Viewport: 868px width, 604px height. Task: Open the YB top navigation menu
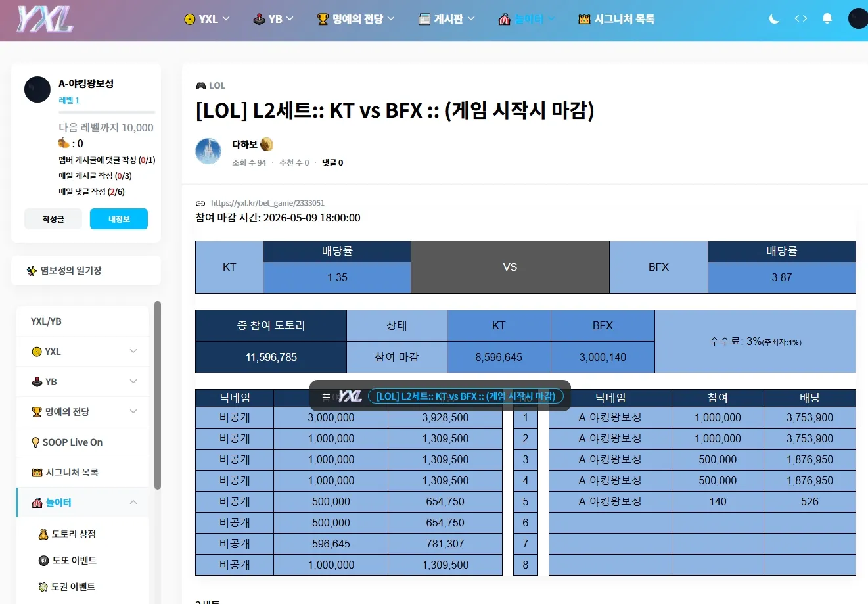273,19
